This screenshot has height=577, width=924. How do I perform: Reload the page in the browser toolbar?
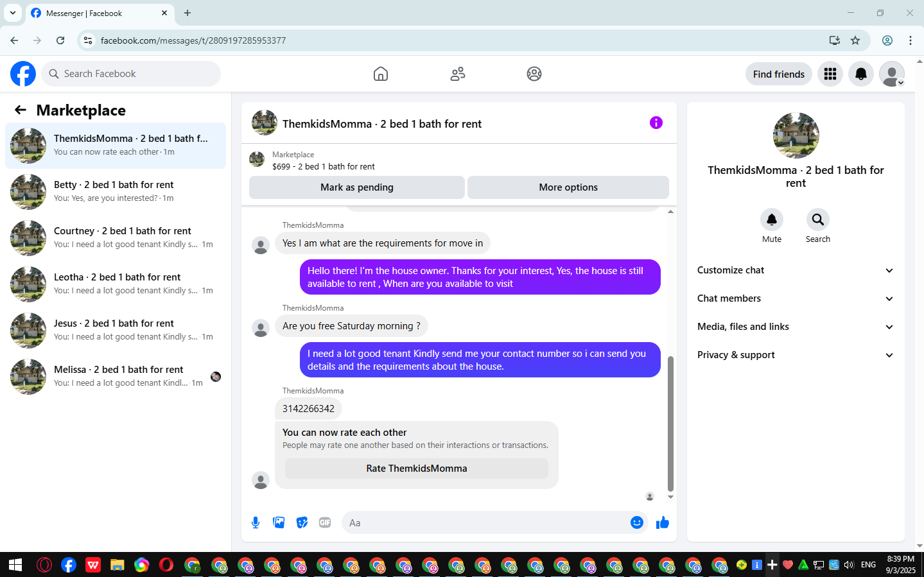60,40
